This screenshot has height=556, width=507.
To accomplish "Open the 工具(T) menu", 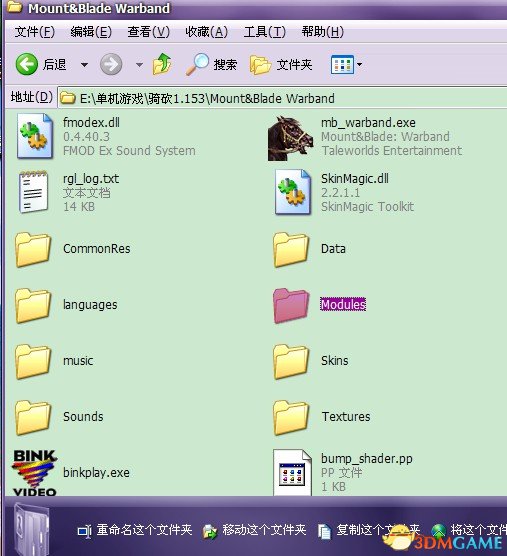I will click(x=264, y=32).
